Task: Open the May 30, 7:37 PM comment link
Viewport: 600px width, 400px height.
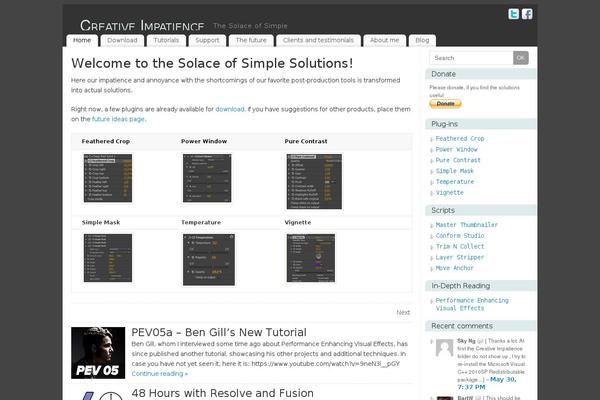Action: point(487,383)
